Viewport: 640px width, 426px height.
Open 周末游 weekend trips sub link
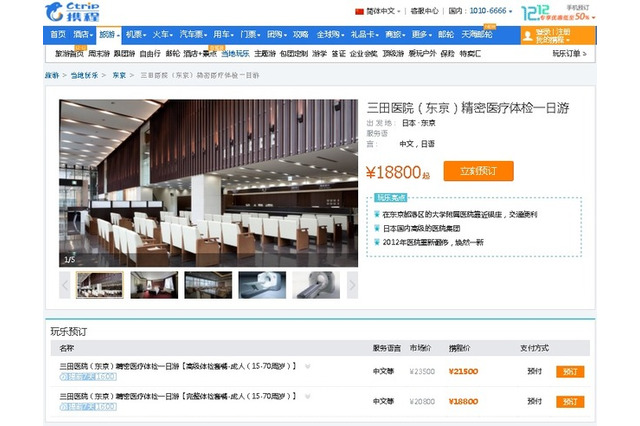pos(99,53)
